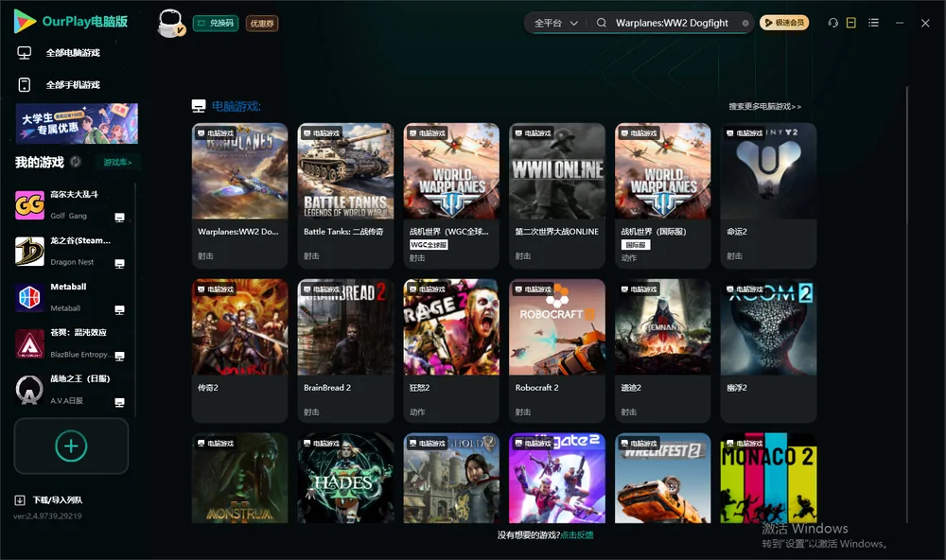Open the XCOM 2 幽浮2 game card
946x560 pixels.
tap(768, 351)
